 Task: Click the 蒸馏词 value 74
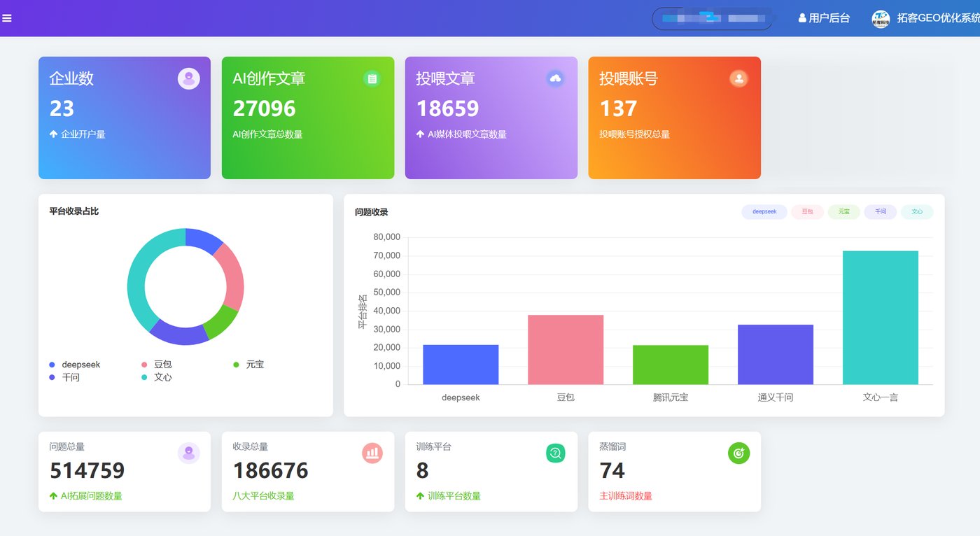(612, 470)
